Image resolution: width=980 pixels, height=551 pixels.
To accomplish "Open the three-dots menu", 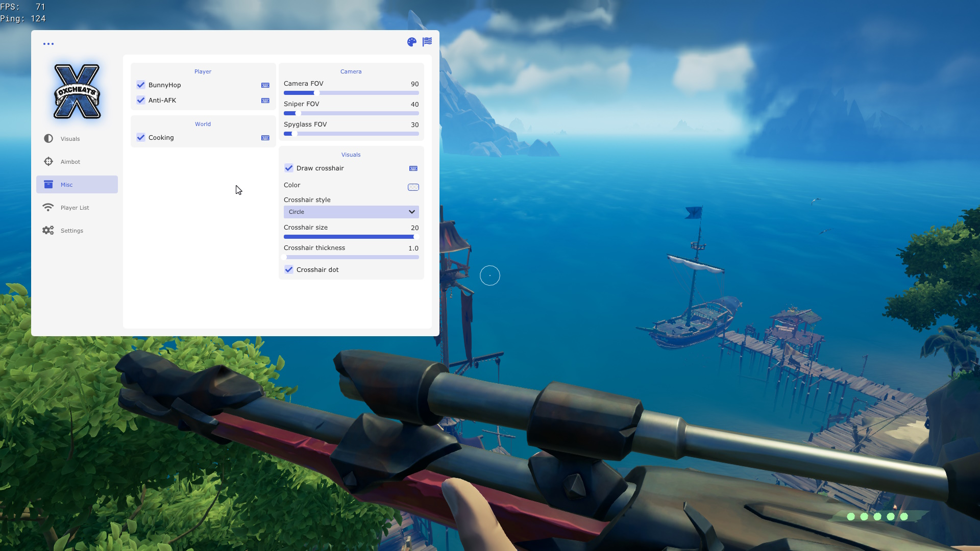I will pos(48,44).
